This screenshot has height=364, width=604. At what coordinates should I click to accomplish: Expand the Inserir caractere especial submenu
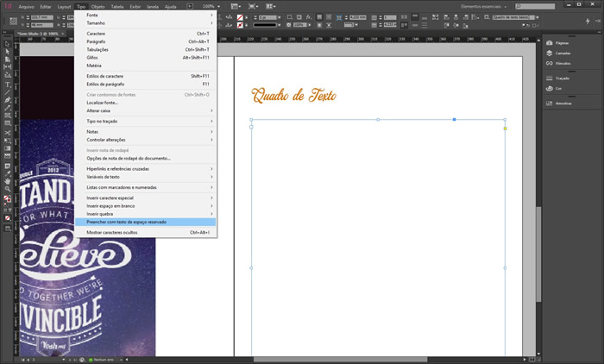(x=110, y=198)
